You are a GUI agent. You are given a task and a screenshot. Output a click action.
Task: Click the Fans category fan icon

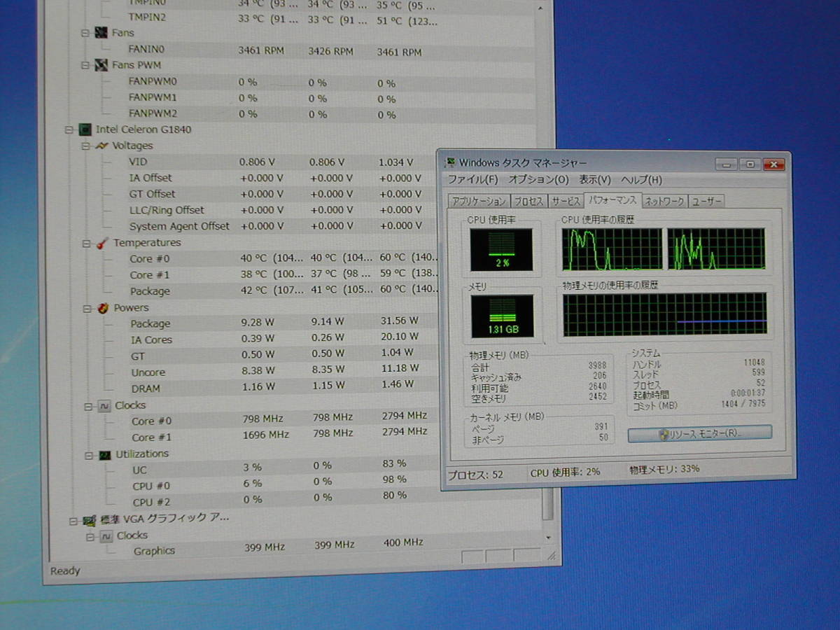[101, 32]
